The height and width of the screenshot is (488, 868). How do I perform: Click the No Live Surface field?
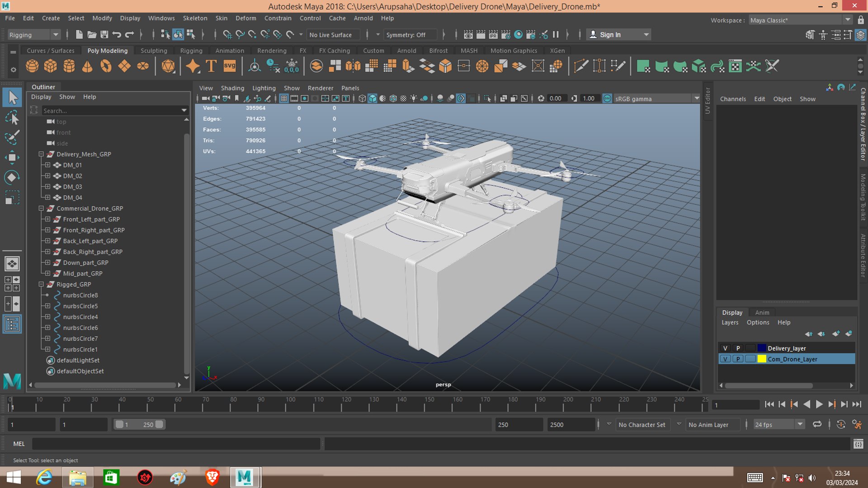click(x=333, y=35)
